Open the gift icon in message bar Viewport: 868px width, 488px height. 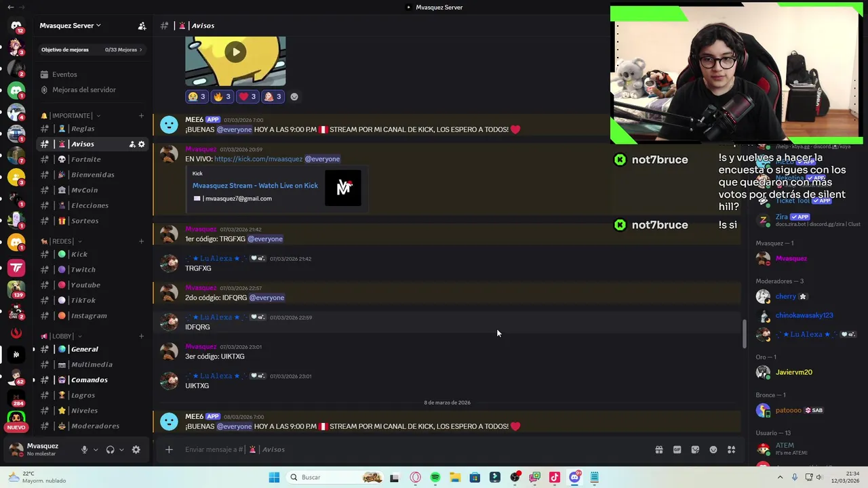point(658,449)
